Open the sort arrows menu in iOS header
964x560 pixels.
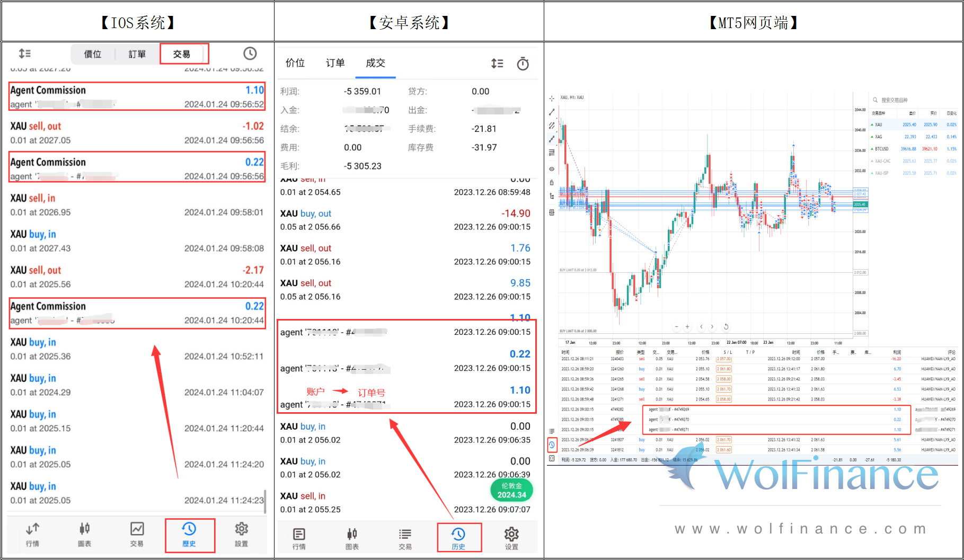pyautogui.click(x=25, y=54)
